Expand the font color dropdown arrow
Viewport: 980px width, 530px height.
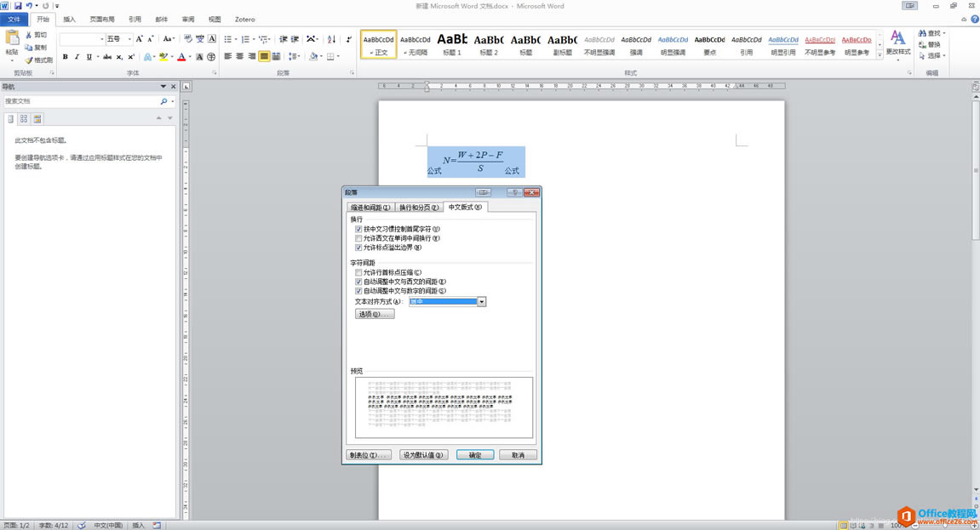[191, 57]
